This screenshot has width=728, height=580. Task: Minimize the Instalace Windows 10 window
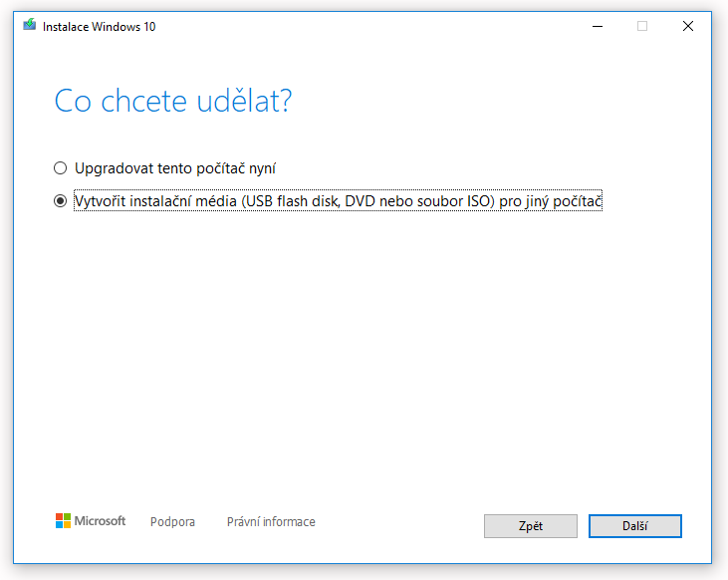(x=598, y=26)
